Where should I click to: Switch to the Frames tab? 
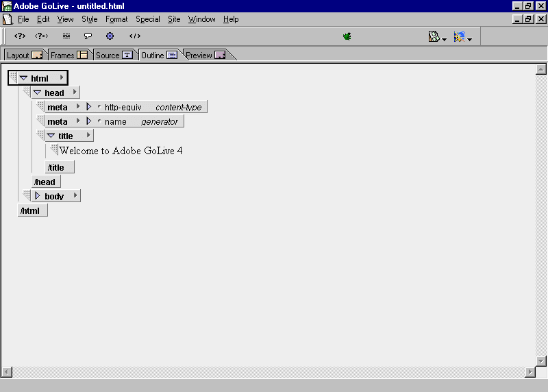pos(69,55)
